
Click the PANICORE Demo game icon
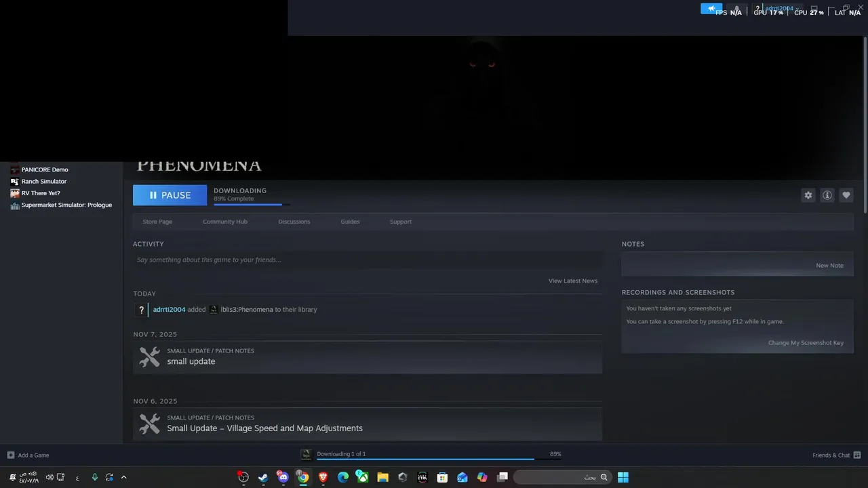[14, 170]
